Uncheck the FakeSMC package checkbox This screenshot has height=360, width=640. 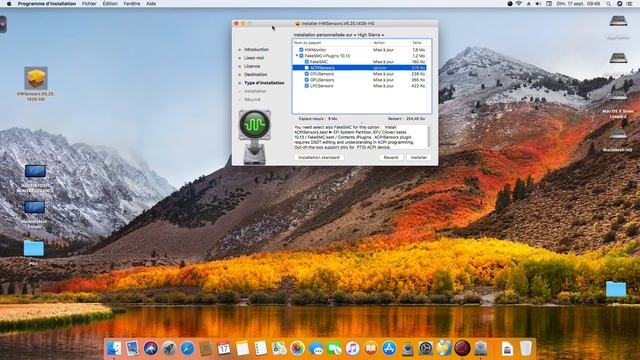(x=307, y=62)
